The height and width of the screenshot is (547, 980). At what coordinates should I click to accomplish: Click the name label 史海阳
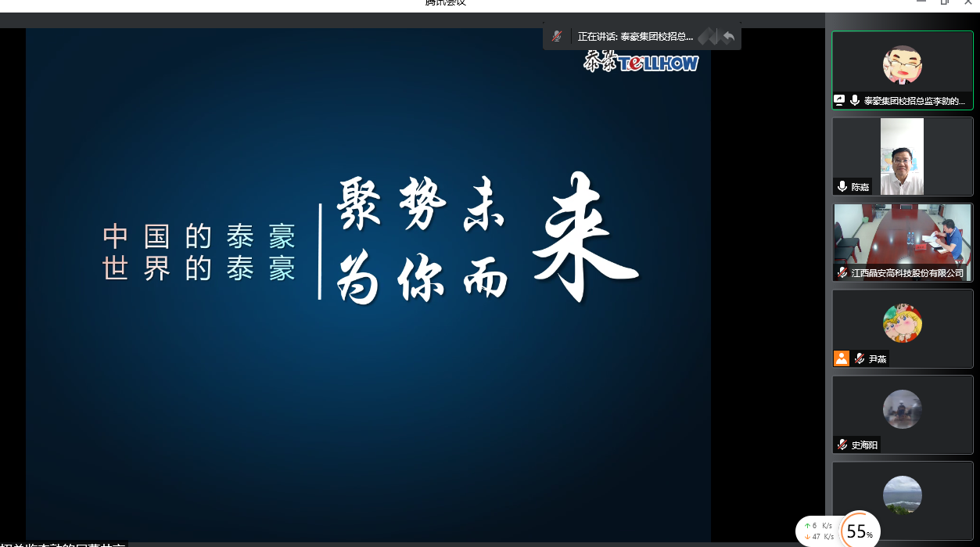[865, 445]
